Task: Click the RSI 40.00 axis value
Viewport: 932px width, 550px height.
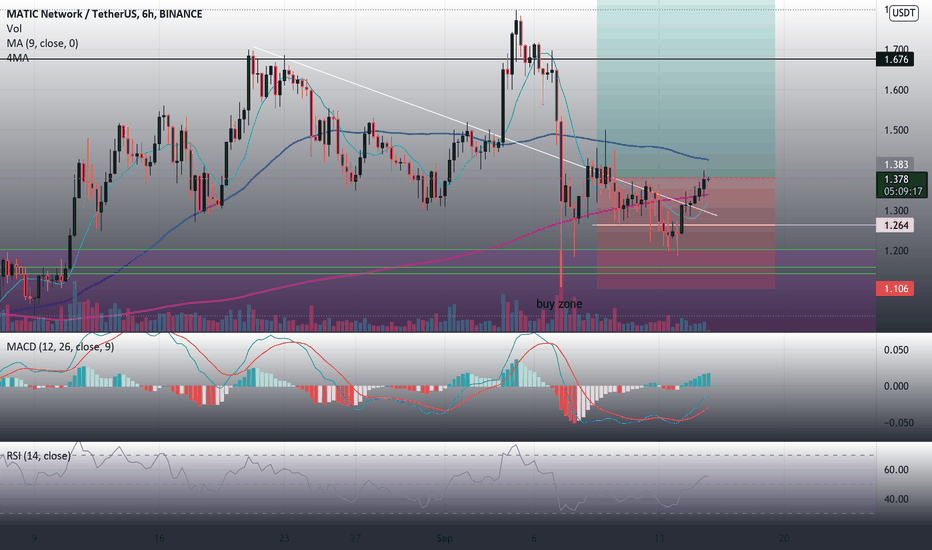Action: 896,499
